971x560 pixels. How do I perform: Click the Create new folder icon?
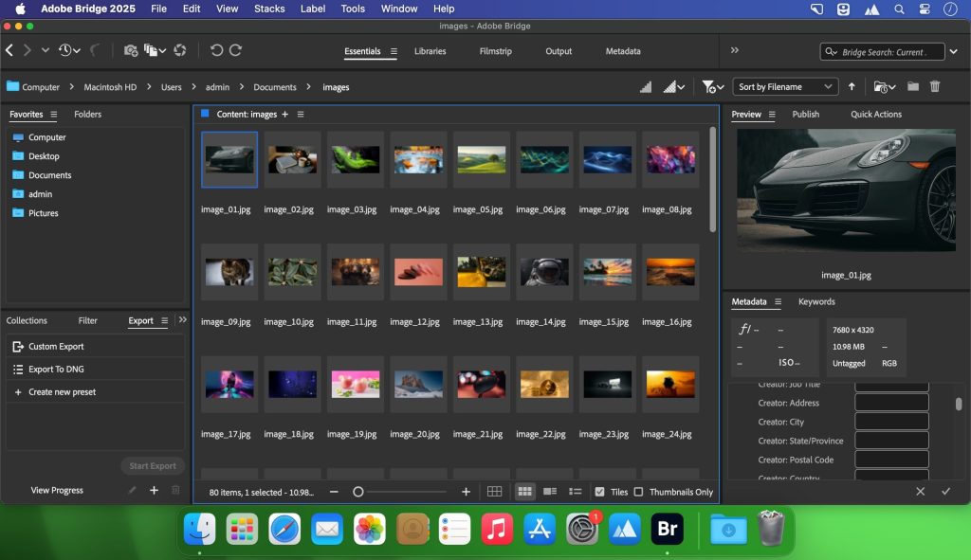[x=913, y=86]
